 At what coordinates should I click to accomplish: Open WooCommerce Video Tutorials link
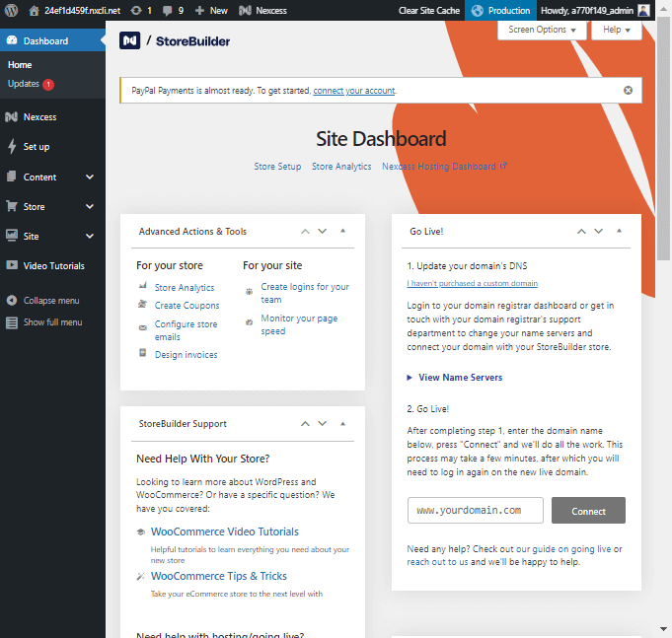225,532
